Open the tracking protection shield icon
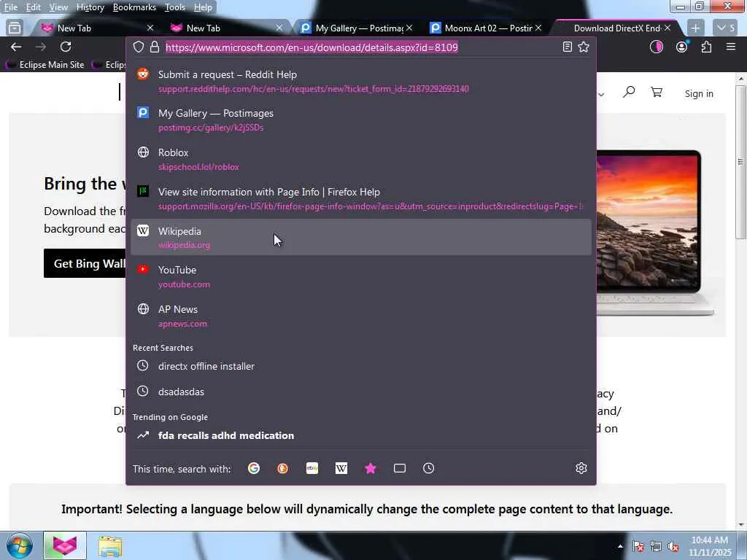This screenshot has width=747, height=560. 138,47
